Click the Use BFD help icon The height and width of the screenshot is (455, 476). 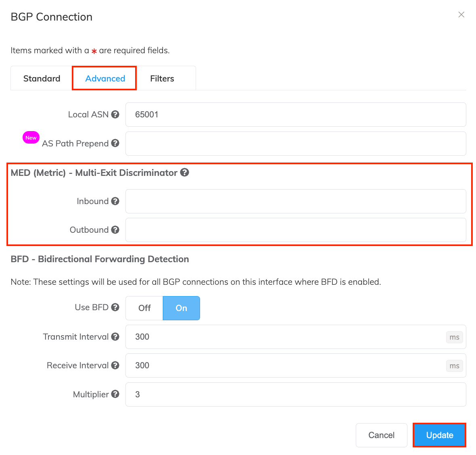[115, 307]
